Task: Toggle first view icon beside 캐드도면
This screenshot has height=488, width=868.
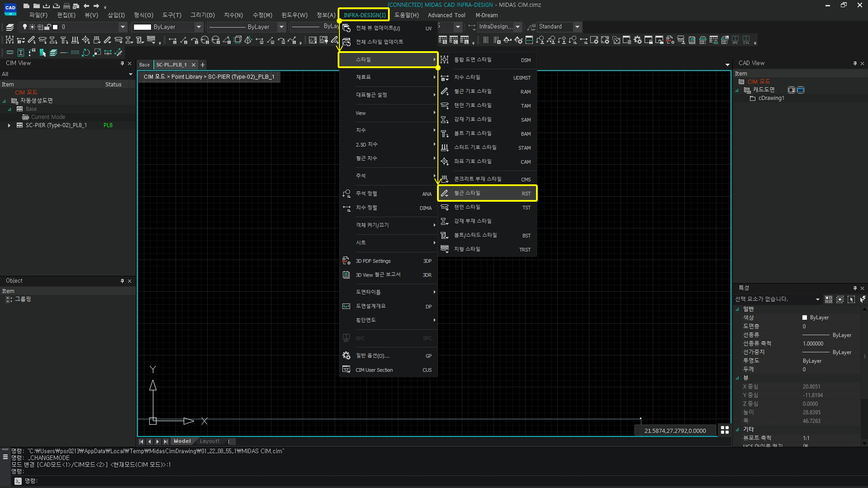Action: (x=791, y=90)
